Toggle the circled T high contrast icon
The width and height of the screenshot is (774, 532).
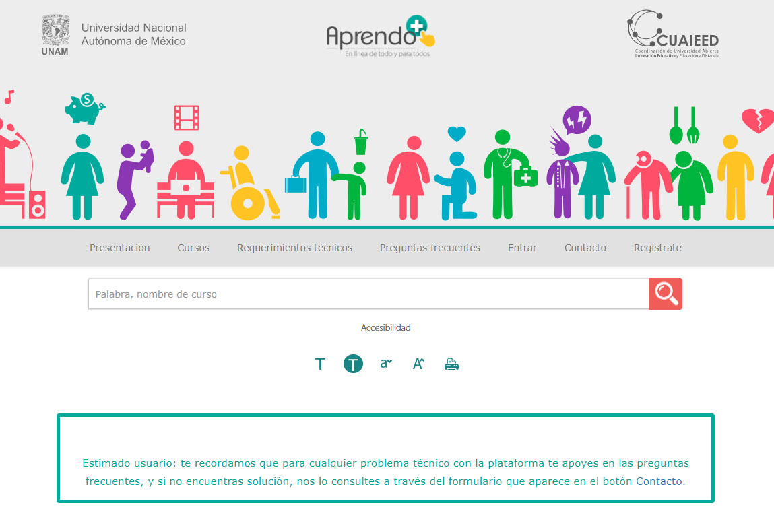pyautogui.click(x=353, y=364)
